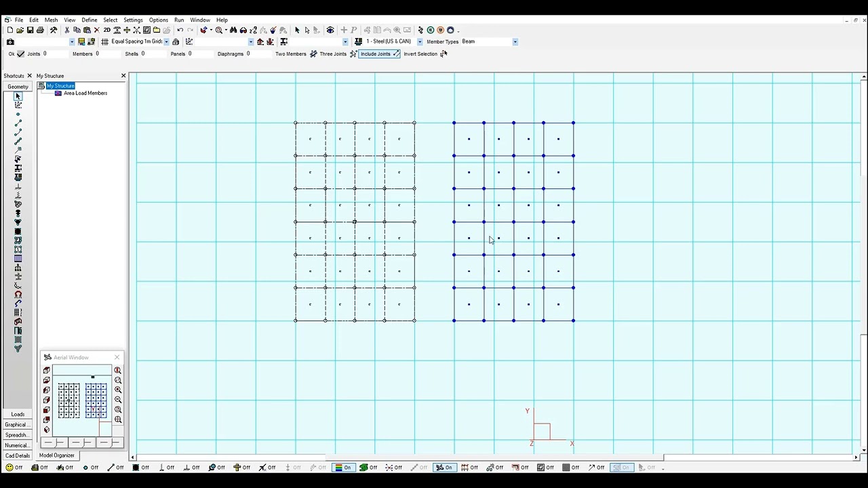
Task: Open the Equal Spacing 1m Grids dropdown
Action: (x=166, y=41)
